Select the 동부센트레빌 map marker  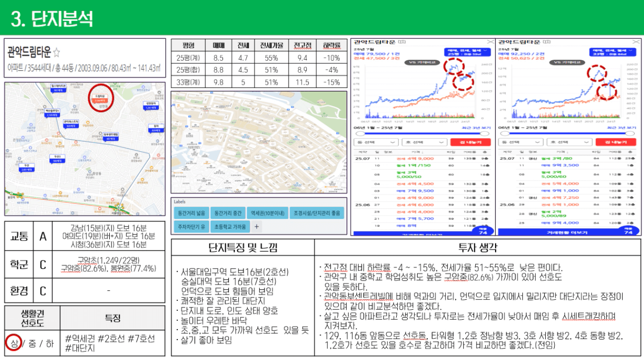click(110, 136)
